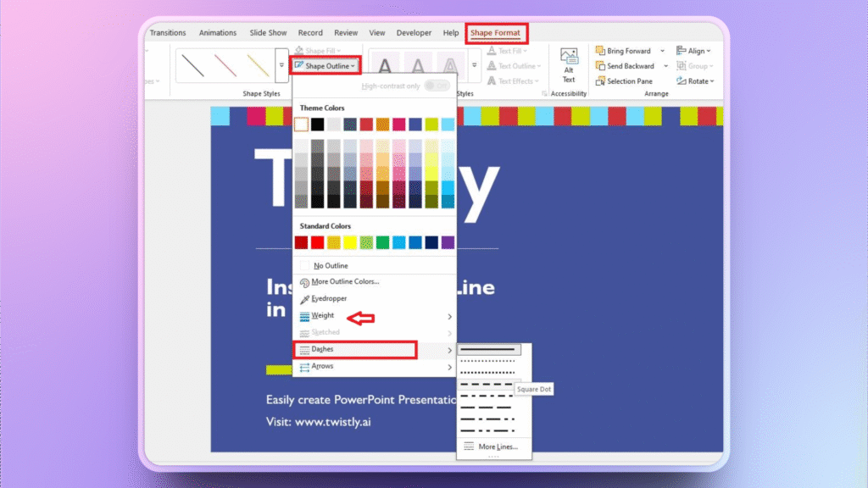Expand the Shape Styles gallery arrow
The image size is (868, 488).
[281, 65]
